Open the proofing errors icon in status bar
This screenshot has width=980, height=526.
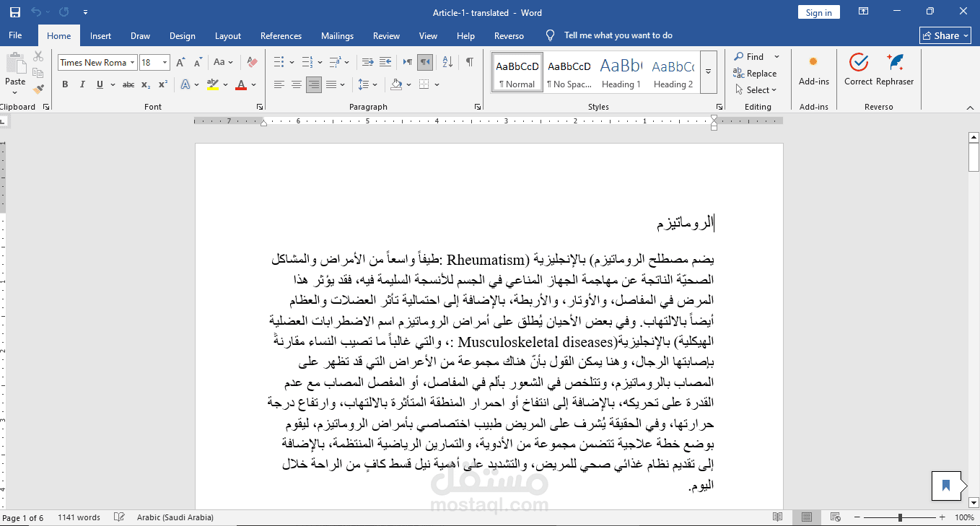[119, 517]
